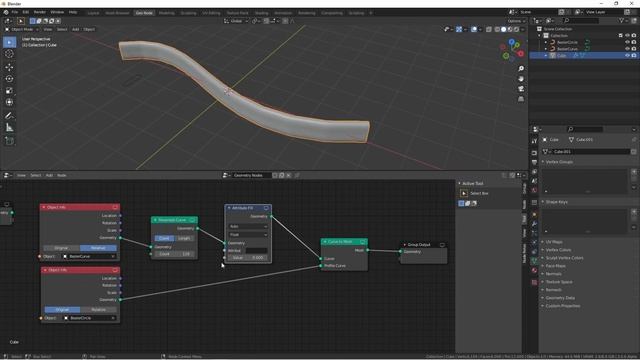Open the Edit menu
This screenshot has height=360, width=640.
(x=26, y=12)
